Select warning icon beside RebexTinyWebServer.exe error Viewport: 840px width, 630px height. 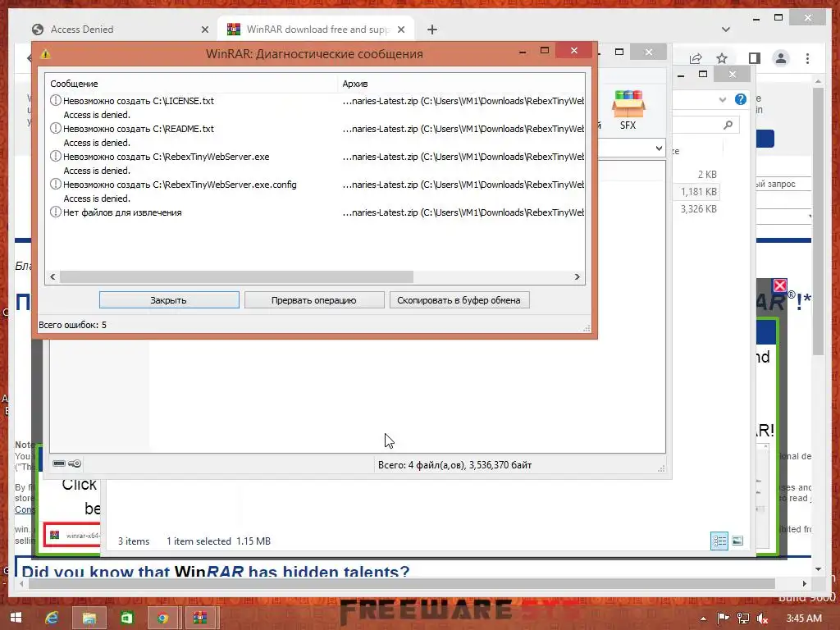55,156
